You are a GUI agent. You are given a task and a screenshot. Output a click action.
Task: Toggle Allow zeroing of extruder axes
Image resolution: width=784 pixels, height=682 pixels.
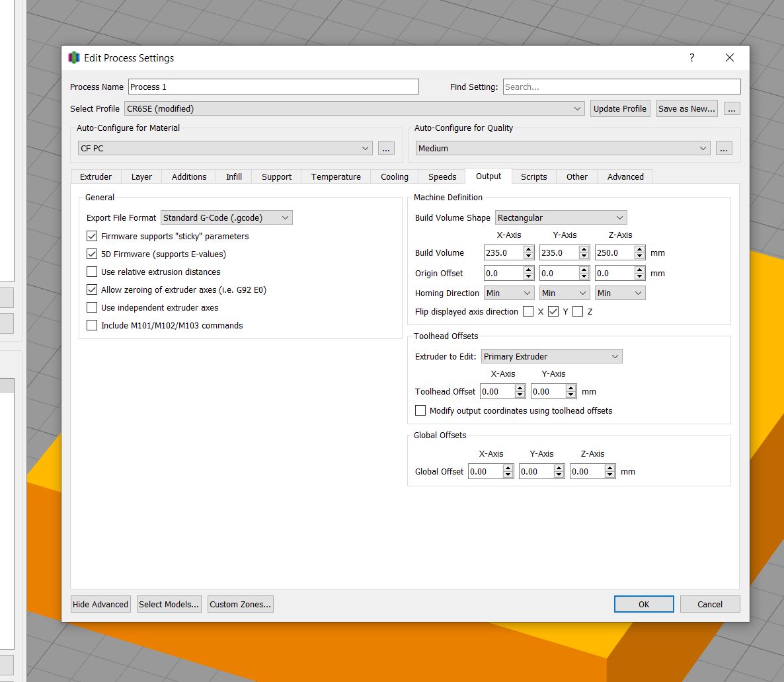[92, 289]
